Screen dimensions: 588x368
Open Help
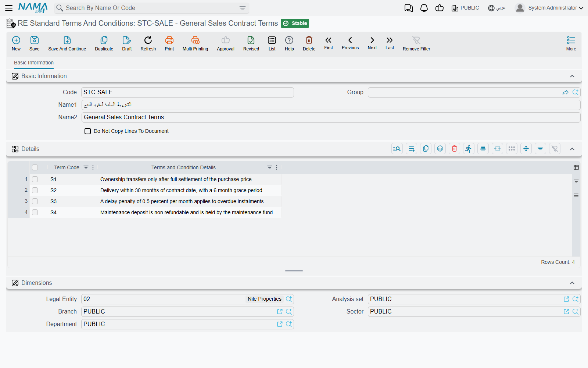click(x=289, y=43)
